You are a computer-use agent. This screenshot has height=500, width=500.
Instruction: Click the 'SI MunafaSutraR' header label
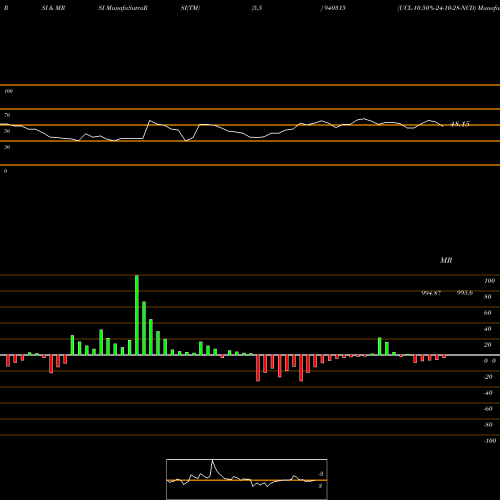pyautogui.click(x=123, y=8)
